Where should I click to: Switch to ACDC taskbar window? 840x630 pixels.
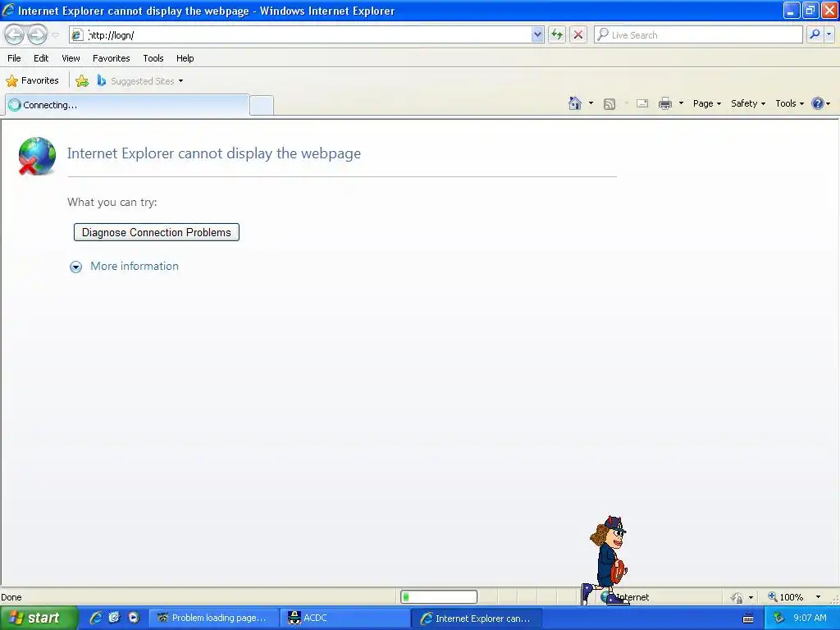click(x=344, y=618)
